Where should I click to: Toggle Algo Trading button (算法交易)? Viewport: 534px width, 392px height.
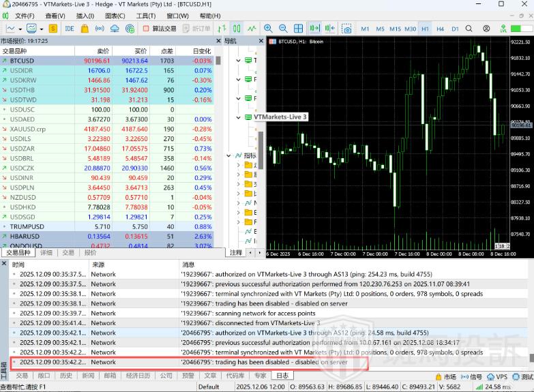tap(159, 29)
